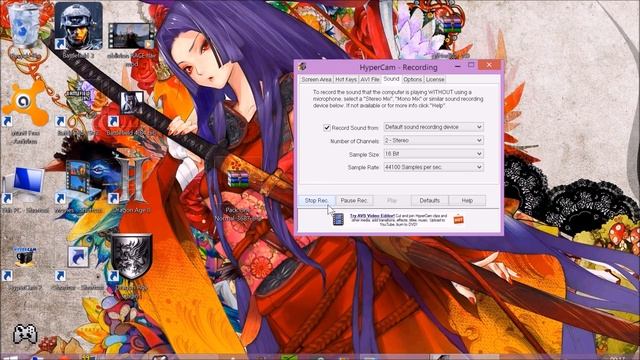The width and height of the screenshot is (640, 360).
Task: Go to the AVI File tab
Action: click(x=370, y=80)
